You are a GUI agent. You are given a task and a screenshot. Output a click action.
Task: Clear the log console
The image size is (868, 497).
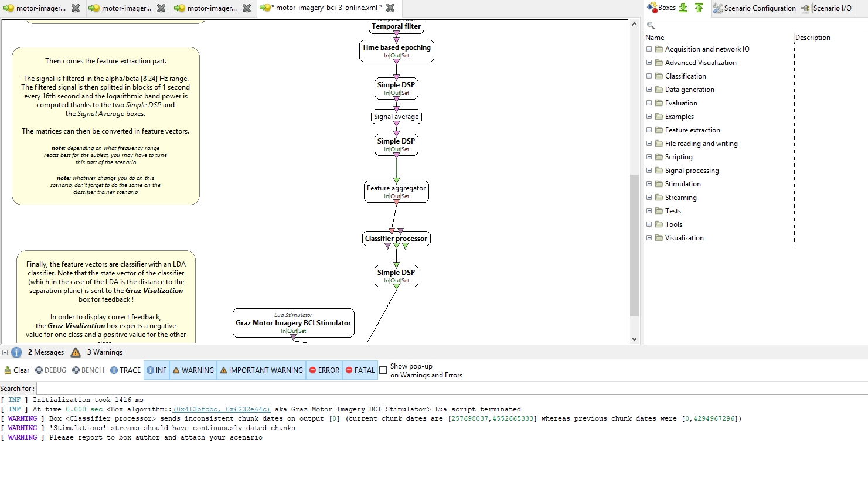point(16,370)
